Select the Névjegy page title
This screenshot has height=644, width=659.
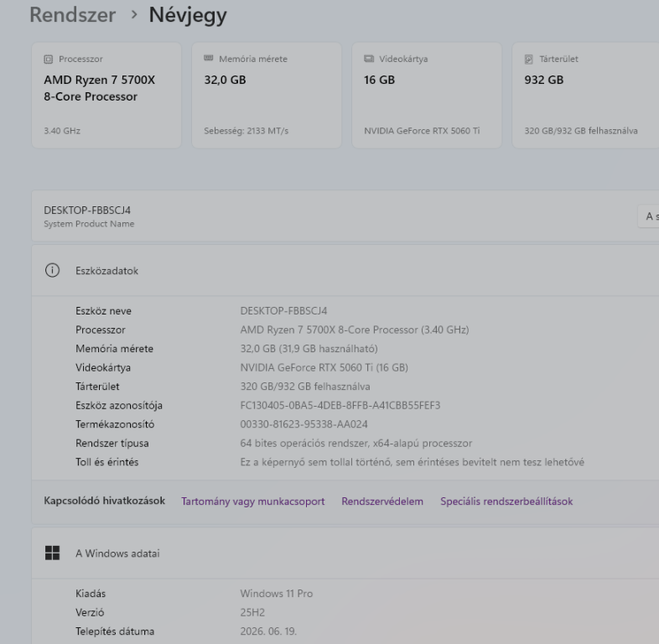coord(188,16)
